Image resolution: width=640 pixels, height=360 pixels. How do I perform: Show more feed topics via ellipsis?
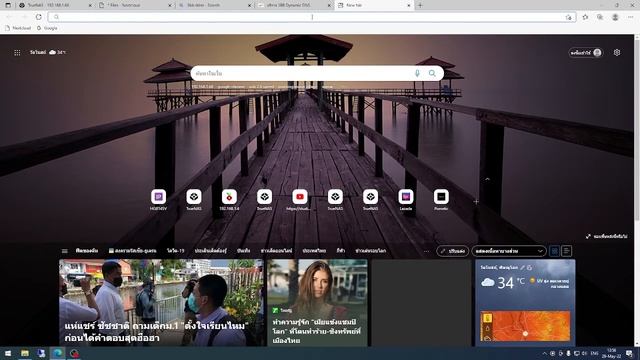(x=427, y=251)
